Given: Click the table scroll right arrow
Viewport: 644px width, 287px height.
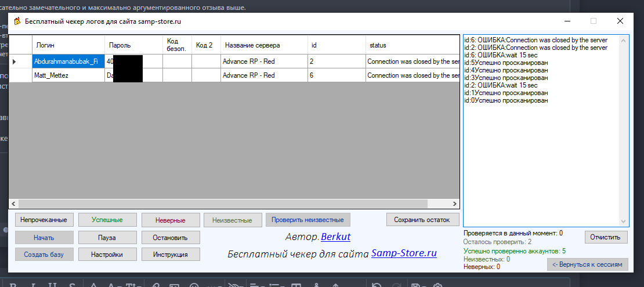Looking at the screenshot, I should 455,204.
